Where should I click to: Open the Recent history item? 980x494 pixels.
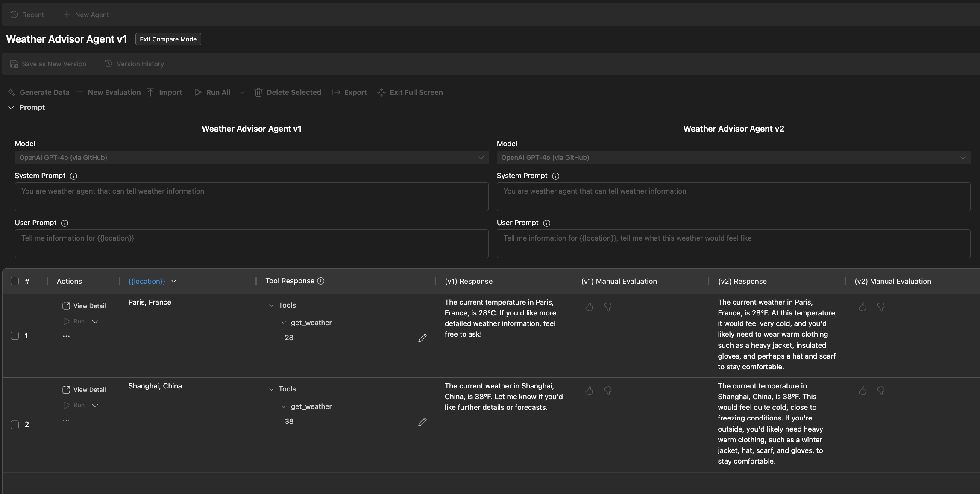(27, 15)
